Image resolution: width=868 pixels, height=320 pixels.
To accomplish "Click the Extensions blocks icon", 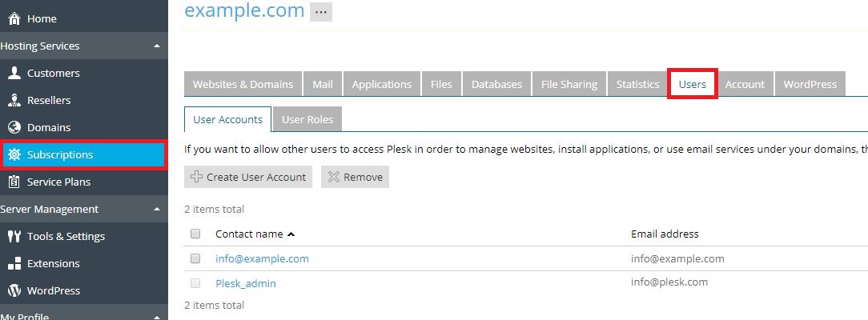I will (14, 263).
